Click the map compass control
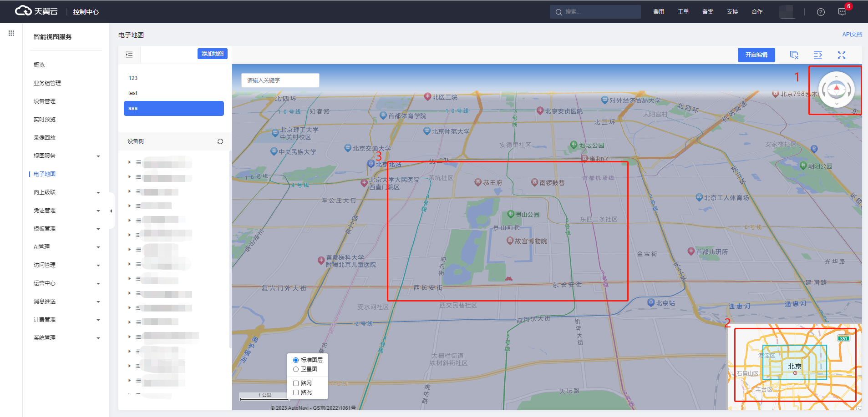Image resolution: width=868 pixels, height=417 pixels. click(x=836, y=90)
